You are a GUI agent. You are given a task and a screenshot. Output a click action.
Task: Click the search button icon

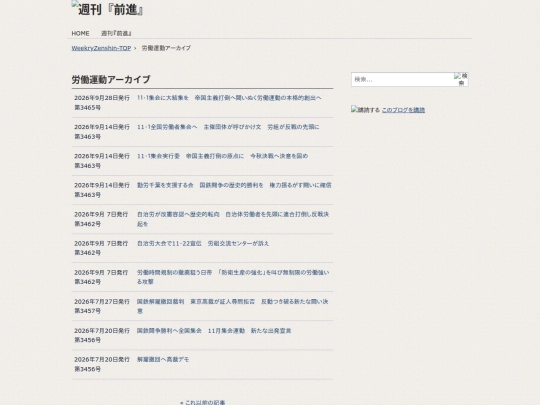pyautogui.click(x=461, y=79)
